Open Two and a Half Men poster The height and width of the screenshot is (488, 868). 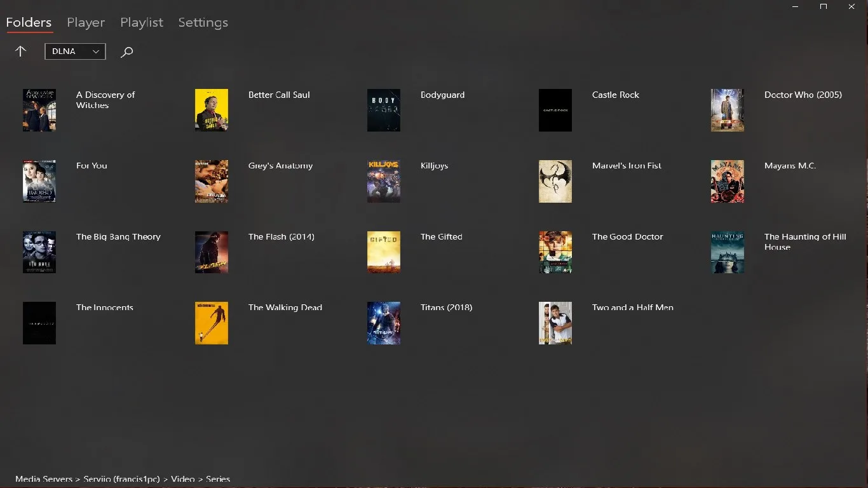coord(555,323)
